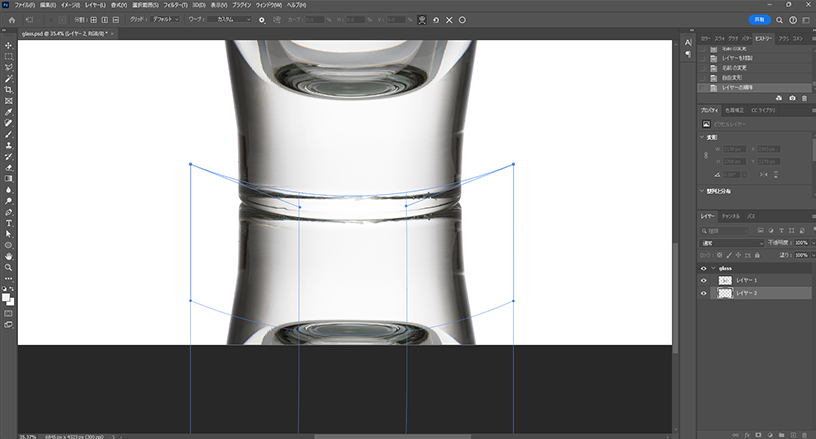
Task: Add layer style fx button
Action: (747, 435)
